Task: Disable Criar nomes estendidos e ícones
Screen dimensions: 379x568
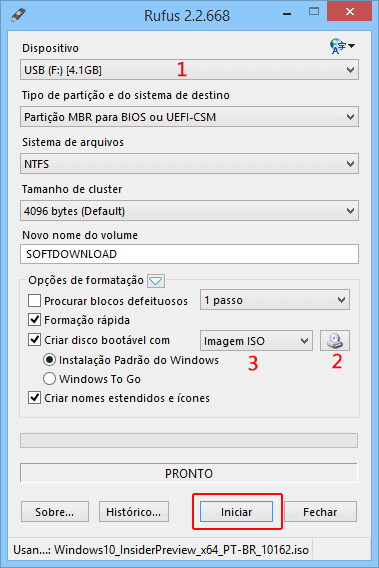Action: [x=34, y=398]
